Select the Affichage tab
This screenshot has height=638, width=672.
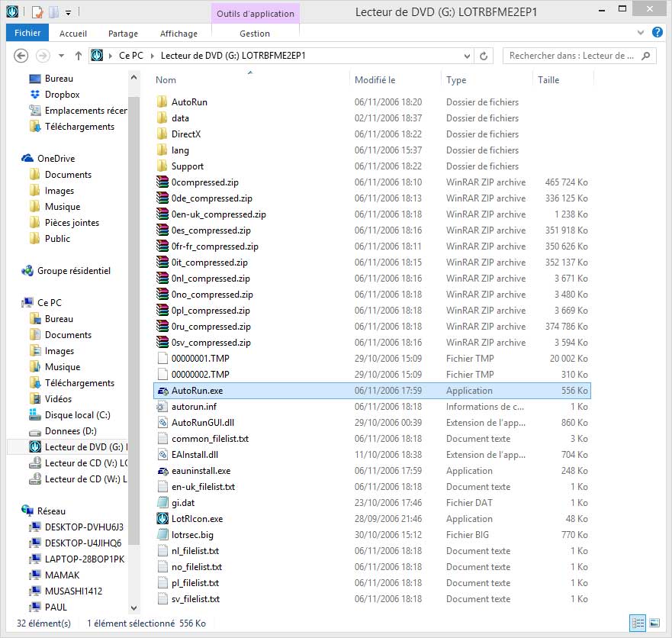(178, 34)
